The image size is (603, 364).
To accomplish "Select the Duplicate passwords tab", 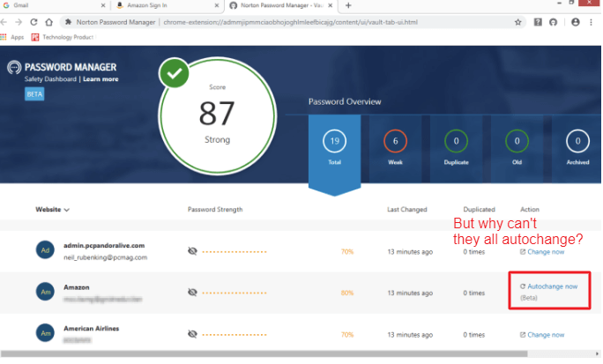I will pos(456,150).
